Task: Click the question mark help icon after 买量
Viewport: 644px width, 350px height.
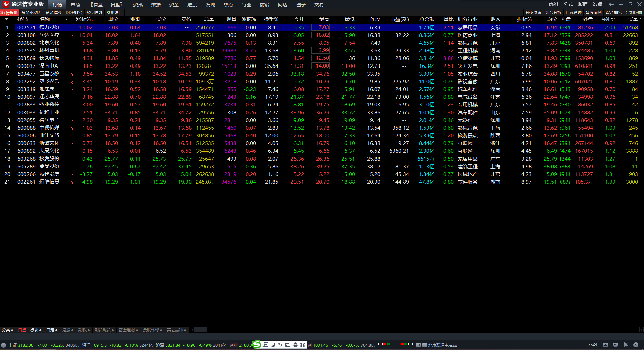Action: coord(641,19)
